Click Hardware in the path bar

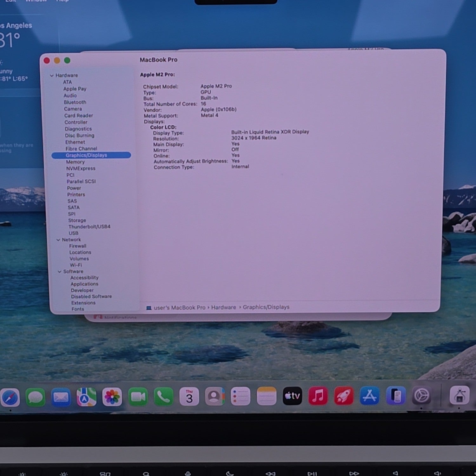click(224, 307)
